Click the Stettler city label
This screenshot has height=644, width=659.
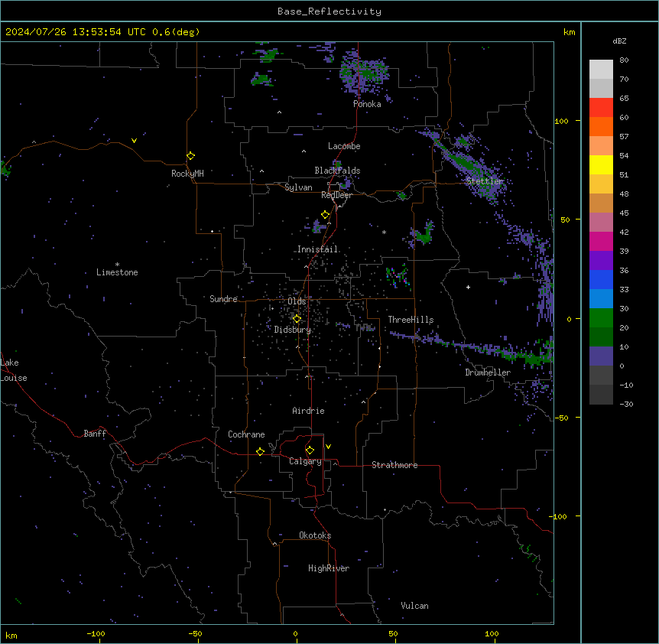(485, 181)
